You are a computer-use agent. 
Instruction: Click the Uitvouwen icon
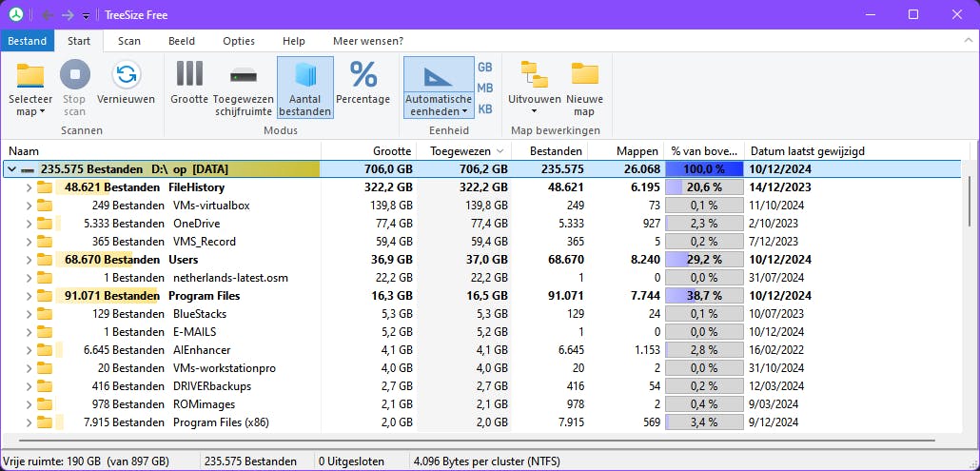535,74
